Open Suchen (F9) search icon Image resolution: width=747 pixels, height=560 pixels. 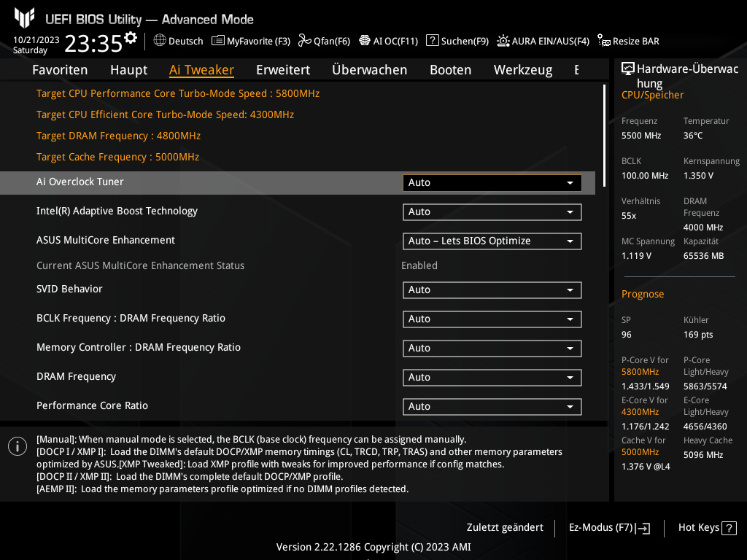[433, 41]
